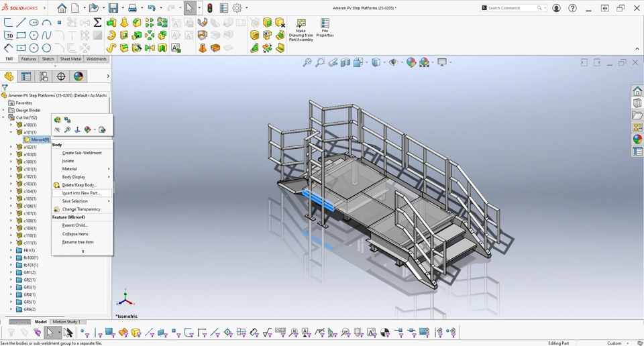Click the Save floppy disk icon
The width and height of the screenshot is (644, 346).
(x=113, y=8)
